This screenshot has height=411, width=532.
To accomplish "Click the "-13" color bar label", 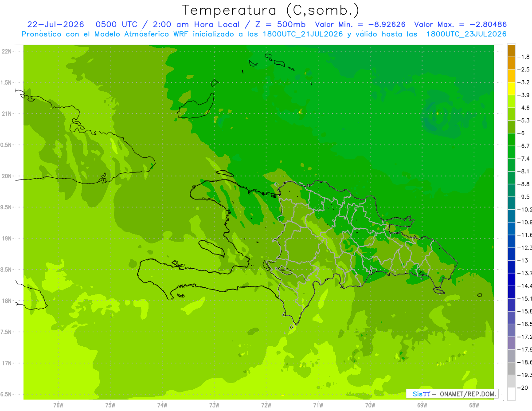I will pyautogui.click(x=522, y=261).
